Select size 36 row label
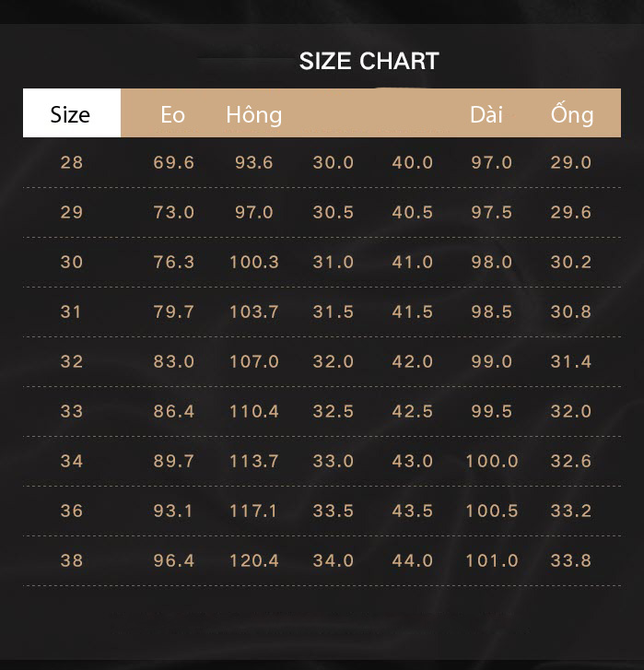This screenshot has height=670, width=644. click(72, 511)
